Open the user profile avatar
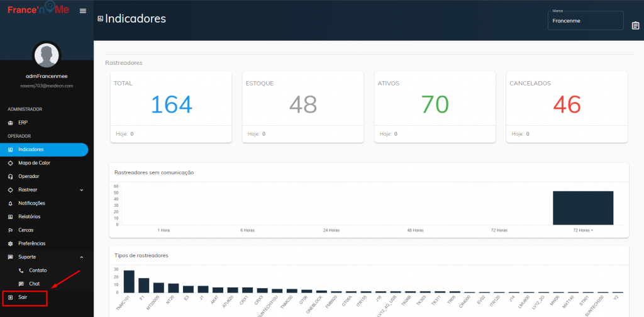 [47, 56]
